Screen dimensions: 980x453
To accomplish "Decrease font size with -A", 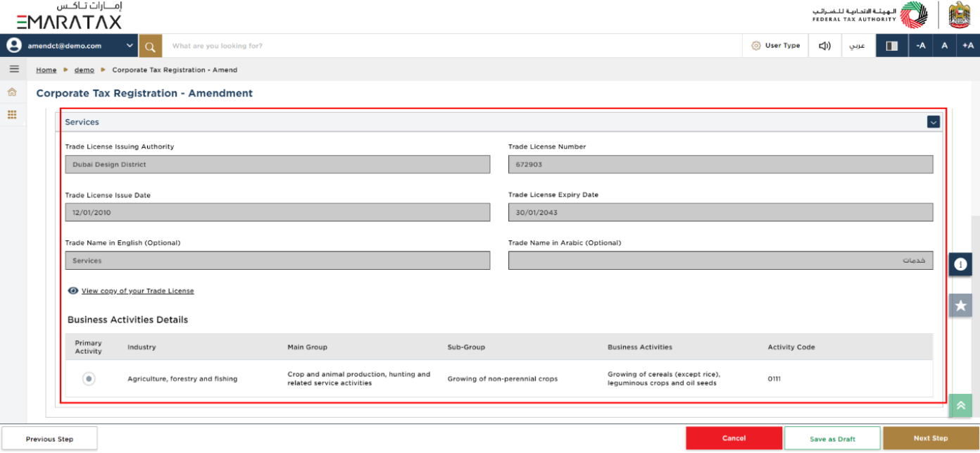I will (x=920, y=46).
